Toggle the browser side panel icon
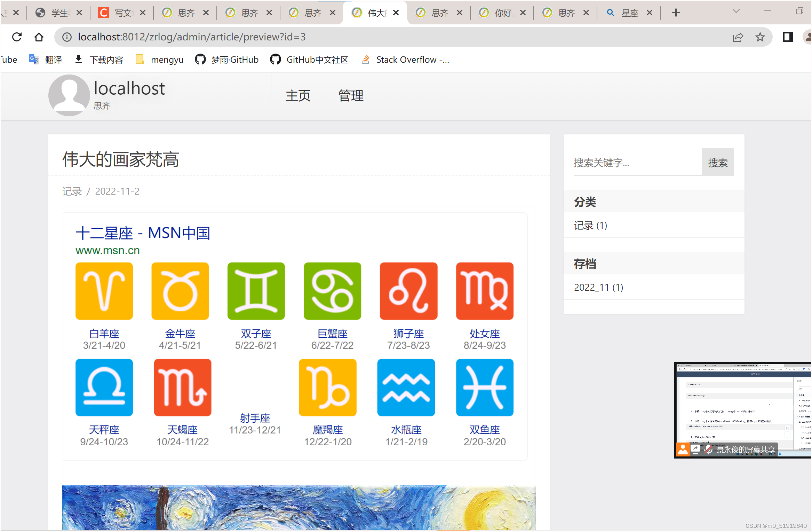 tap(788, 37)
